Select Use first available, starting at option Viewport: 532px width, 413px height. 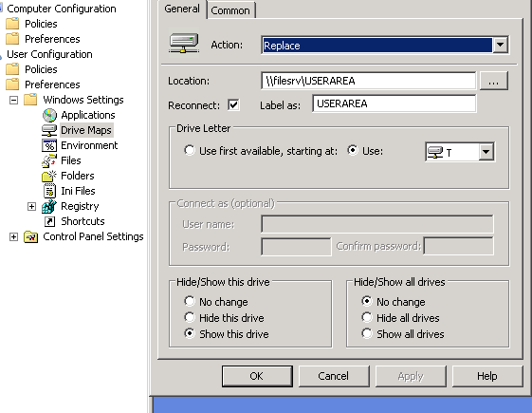(x=190, y=150)
